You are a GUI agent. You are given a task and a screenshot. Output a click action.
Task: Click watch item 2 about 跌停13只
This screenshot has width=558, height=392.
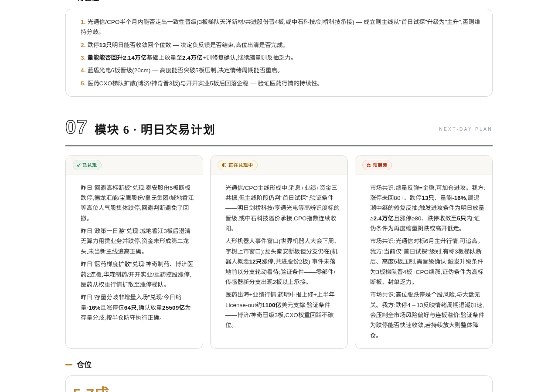(184, 45)
